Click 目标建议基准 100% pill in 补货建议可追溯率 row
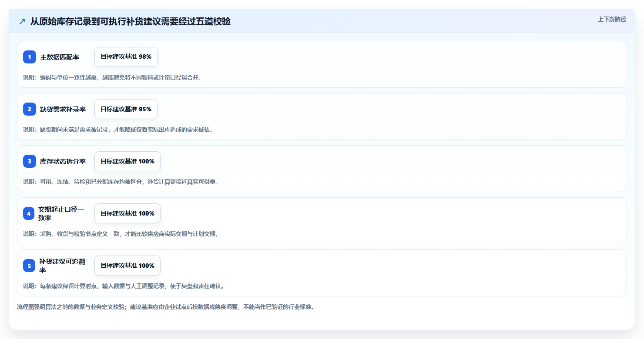644x339 pixels. pos(127,266)
